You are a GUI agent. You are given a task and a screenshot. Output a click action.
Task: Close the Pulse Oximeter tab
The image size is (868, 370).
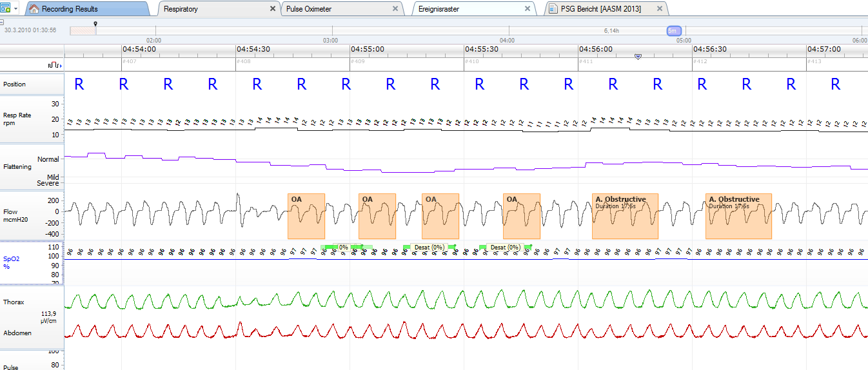(x=395, y=9)
